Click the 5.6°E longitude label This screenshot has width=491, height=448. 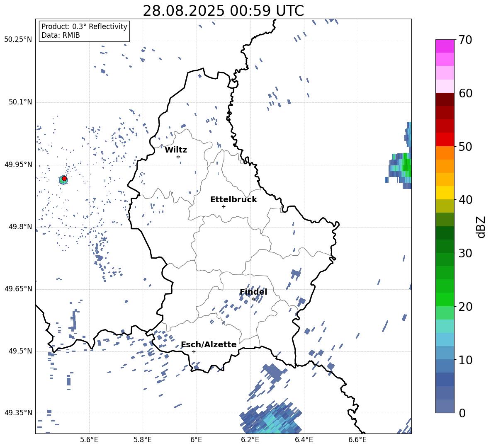(89, 440)
